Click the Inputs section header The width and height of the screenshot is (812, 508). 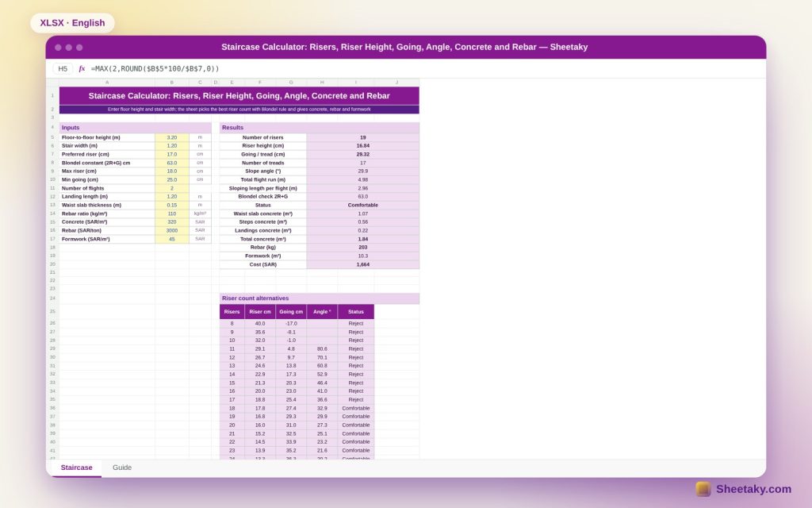coord(135,128)
